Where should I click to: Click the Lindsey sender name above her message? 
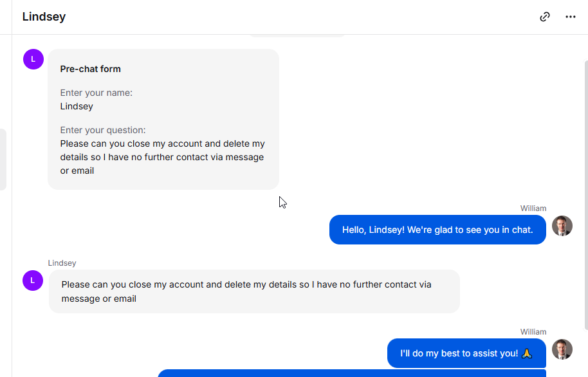[62, 263]
